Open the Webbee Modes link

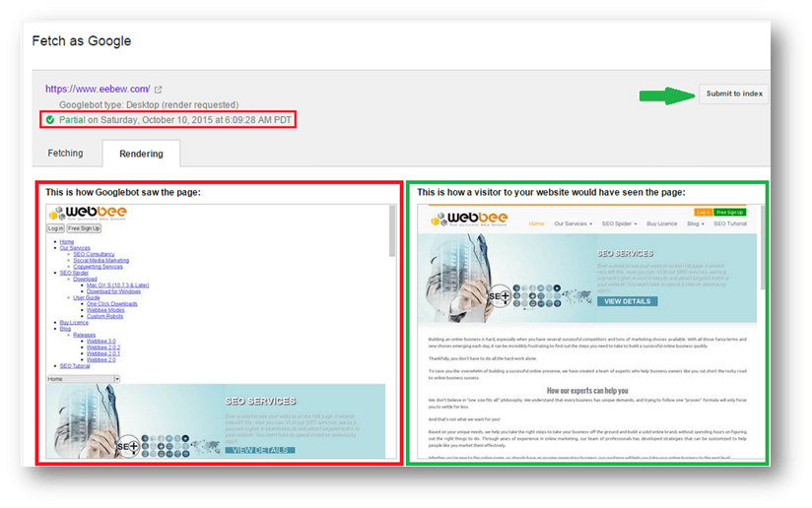(x=105, y=310)
